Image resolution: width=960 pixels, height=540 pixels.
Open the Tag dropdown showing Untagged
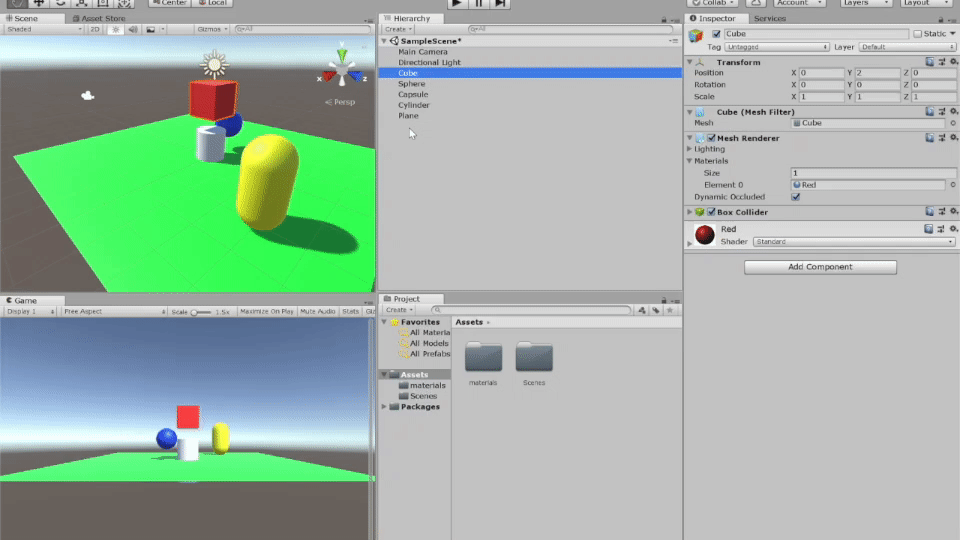[777, 47]
